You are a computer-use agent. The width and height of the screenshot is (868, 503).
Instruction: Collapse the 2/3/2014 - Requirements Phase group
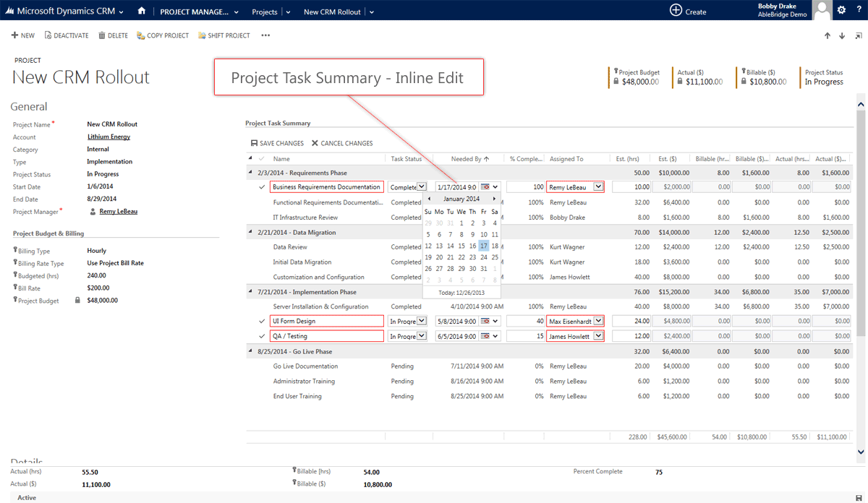251,173
